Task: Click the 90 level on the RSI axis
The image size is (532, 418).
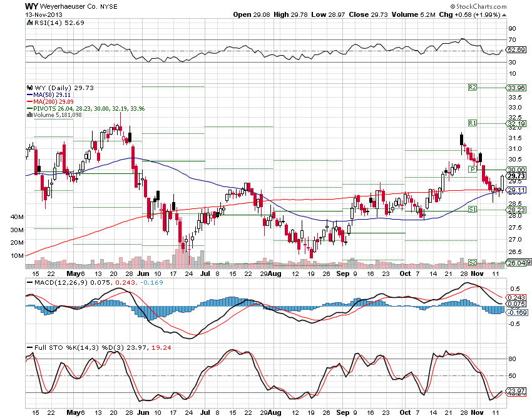Action: (512, 29)
